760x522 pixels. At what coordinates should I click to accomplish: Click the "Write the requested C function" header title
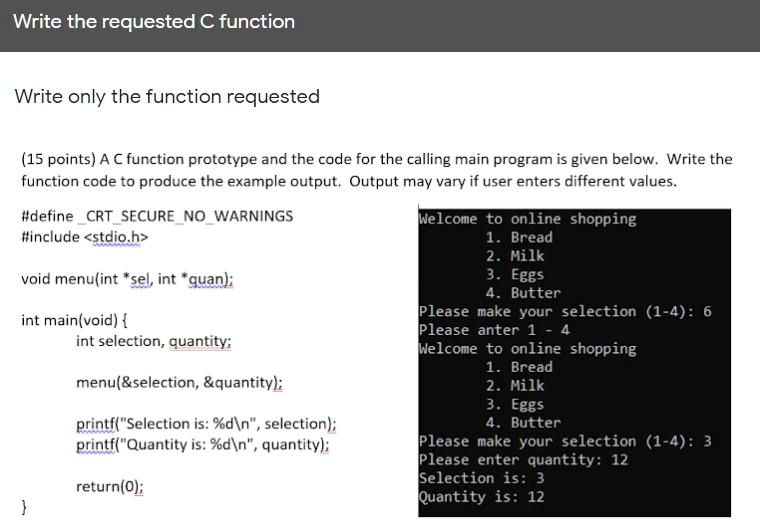(x=154, y=22)
